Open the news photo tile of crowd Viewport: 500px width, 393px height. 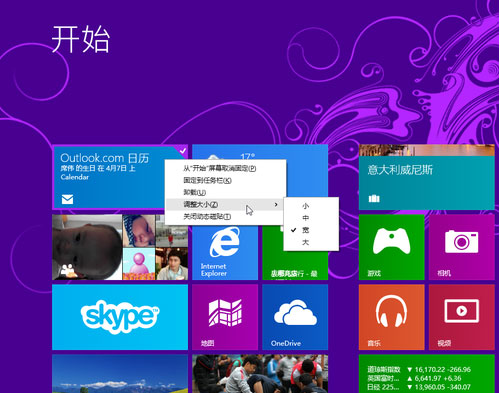point(260,374)
